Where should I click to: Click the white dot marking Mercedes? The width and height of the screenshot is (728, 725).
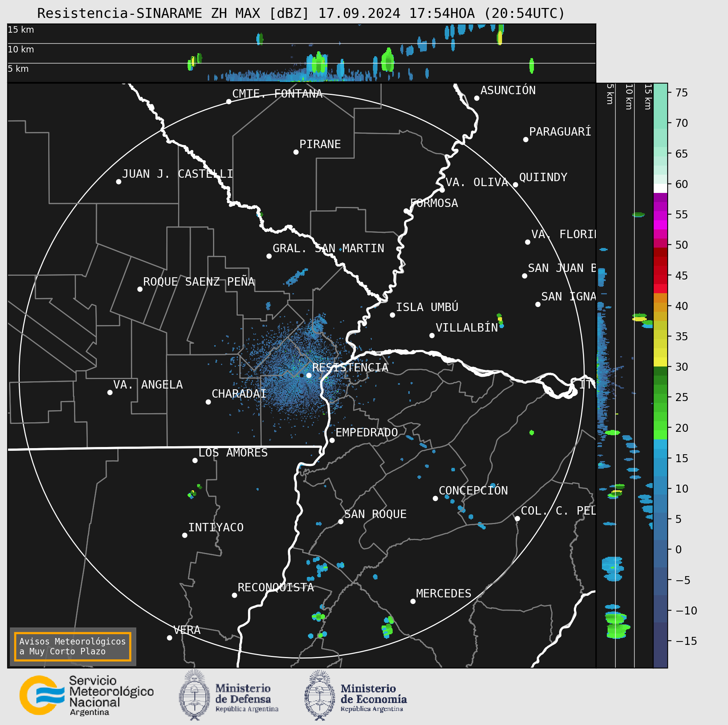413,601
